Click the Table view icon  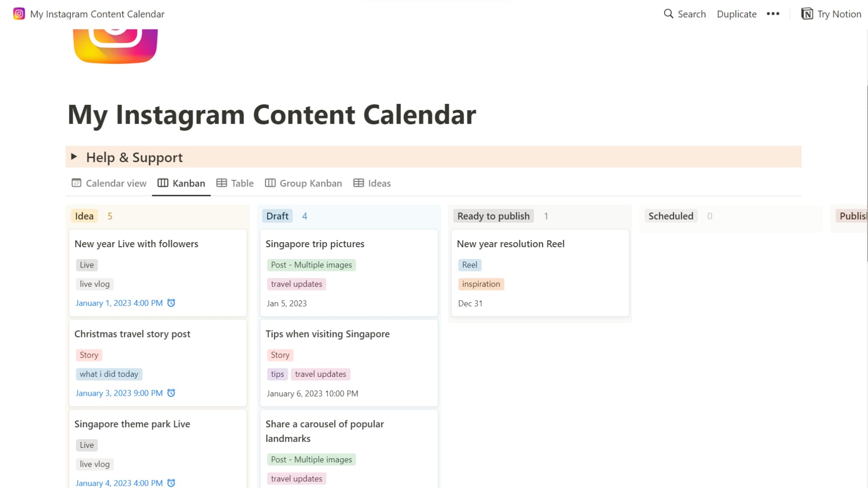[222, 183]
